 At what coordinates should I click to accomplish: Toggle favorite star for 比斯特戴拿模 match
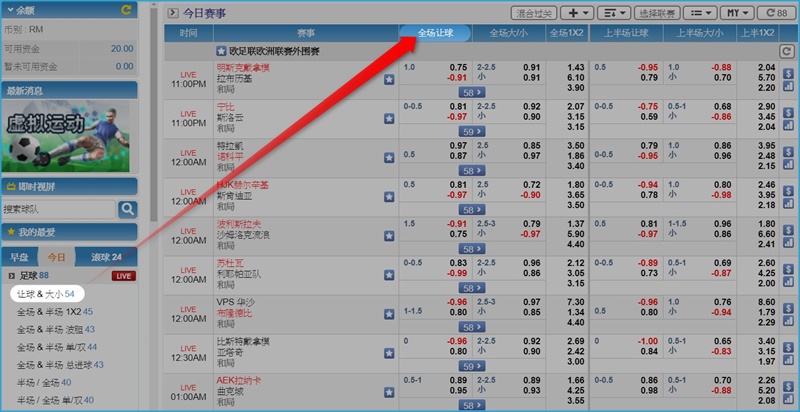(x=389, y=353)
